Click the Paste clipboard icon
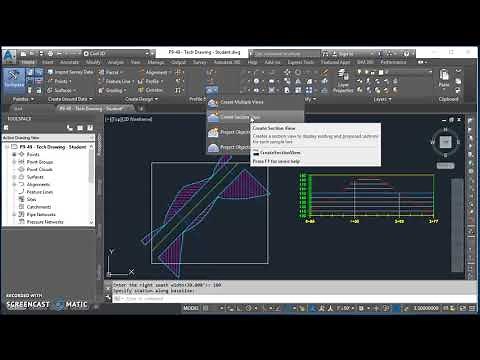 pyautogui.click(x=444, y=75)
